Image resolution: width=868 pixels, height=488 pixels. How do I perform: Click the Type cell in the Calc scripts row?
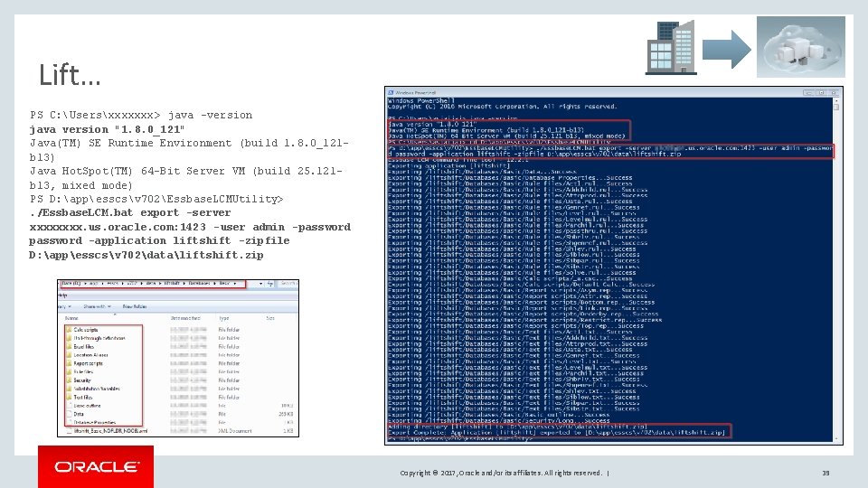click(229, 330)
